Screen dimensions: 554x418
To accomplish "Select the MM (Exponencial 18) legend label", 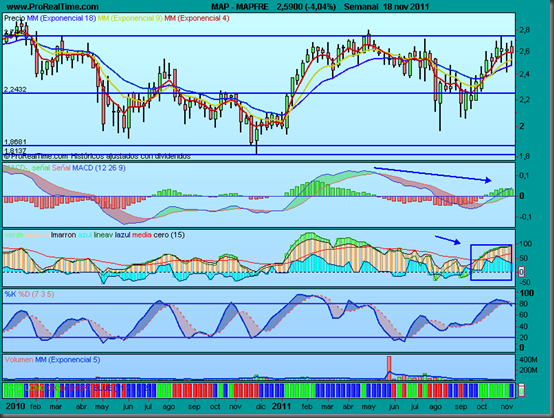I will tap(61, 18).
